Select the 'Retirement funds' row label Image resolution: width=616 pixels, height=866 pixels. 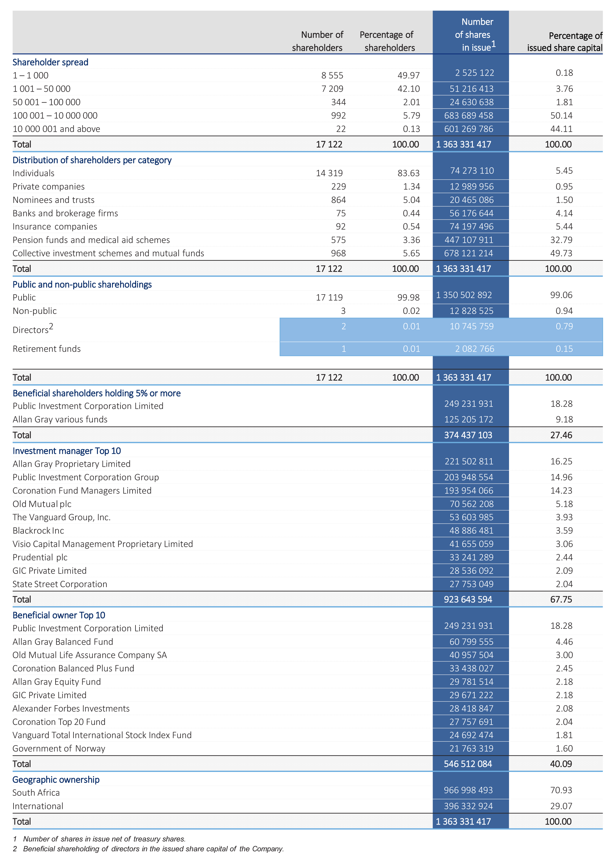(x=46, y=349)
